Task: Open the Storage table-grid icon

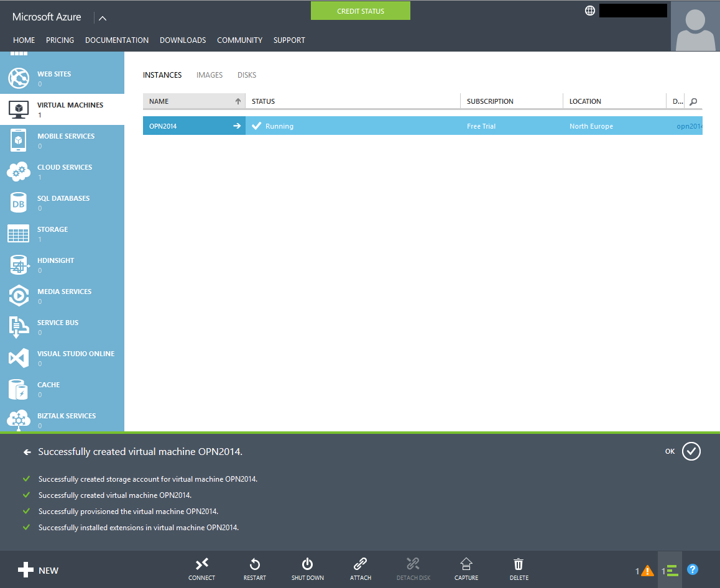Action: tap(19, 234)
